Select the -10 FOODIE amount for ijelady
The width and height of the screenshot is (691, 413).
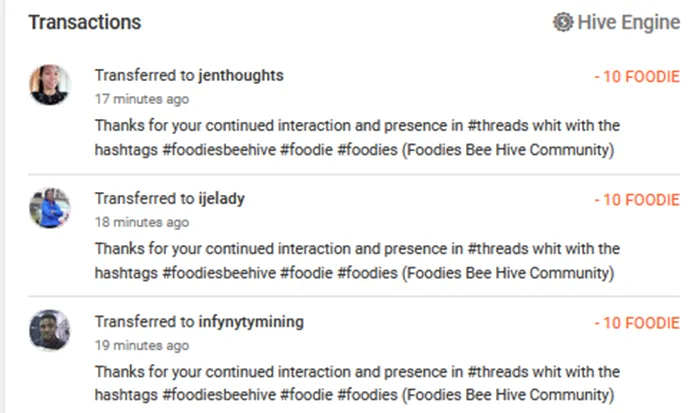coord(637,200)
